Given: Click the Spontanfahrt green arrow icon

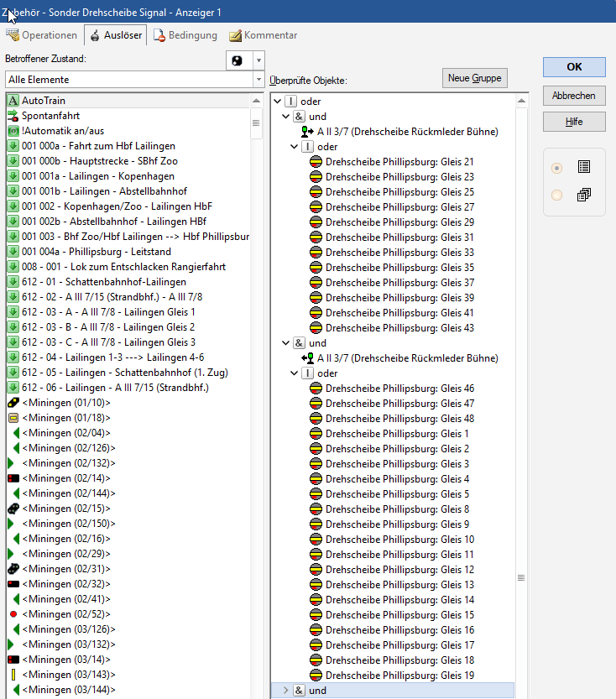Looking at the screenshot, I should [x=13, y=116].
